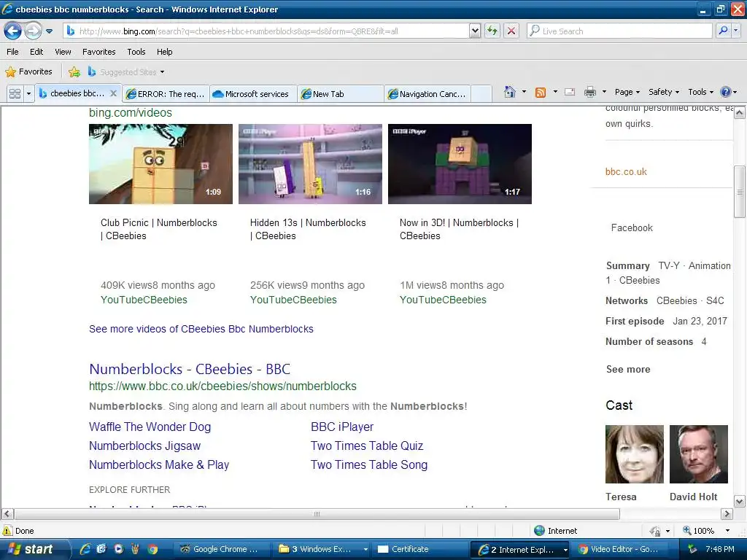Click the empty new tab button

click(481, 94)
